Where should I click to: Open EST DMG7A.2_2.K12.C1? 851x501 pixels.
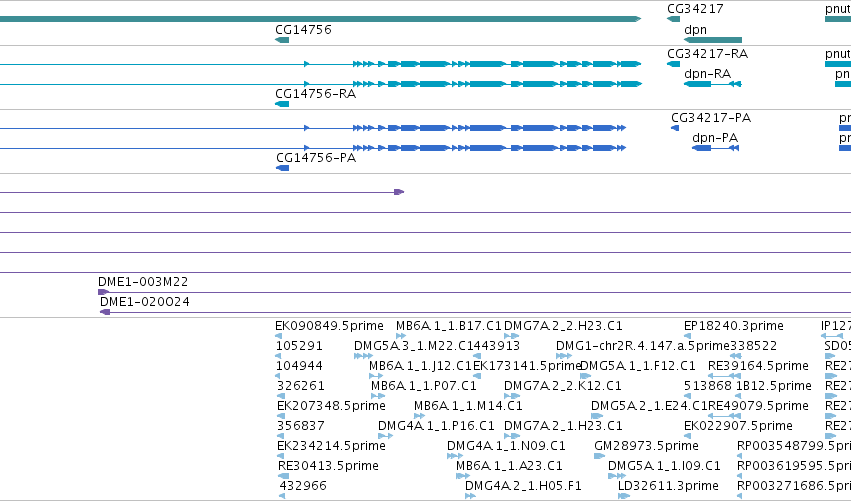click(x=562, y=386)
